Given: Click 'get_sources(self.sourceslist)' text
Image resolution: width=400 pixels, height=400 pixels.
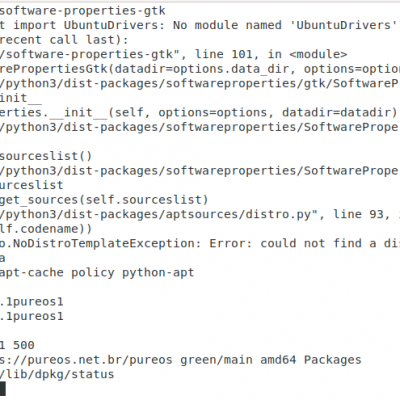Looking at the screenshot, I should pos(104,200).
